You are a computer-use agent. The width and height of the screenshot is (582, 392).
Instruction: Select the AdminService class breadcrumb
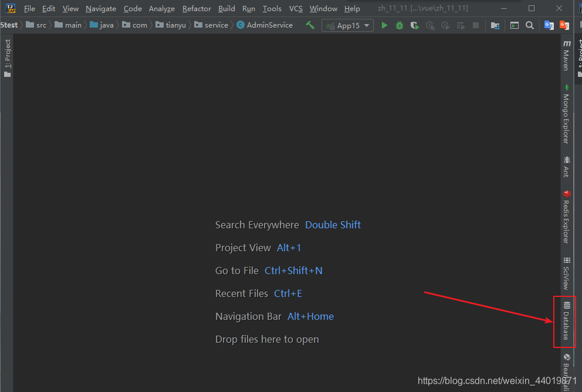[265, 25]
